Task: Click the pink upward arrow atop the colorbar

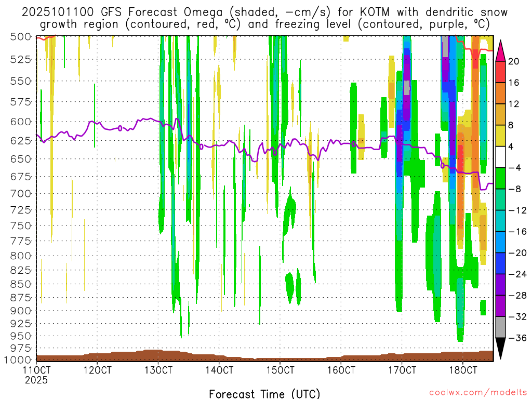Action: 500,51
